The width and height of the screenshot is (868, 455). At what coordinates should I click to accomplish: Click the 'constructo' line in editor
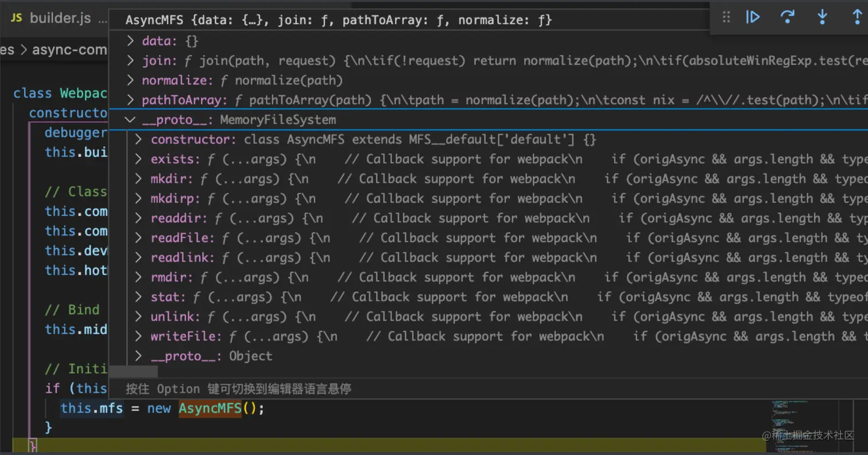(x=68, y=113)
